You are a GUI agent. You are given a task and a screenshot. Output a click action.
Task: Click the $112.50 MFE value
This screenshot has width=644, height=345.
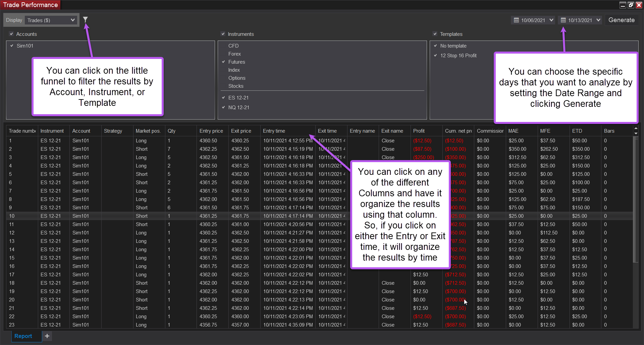[549, 233]
